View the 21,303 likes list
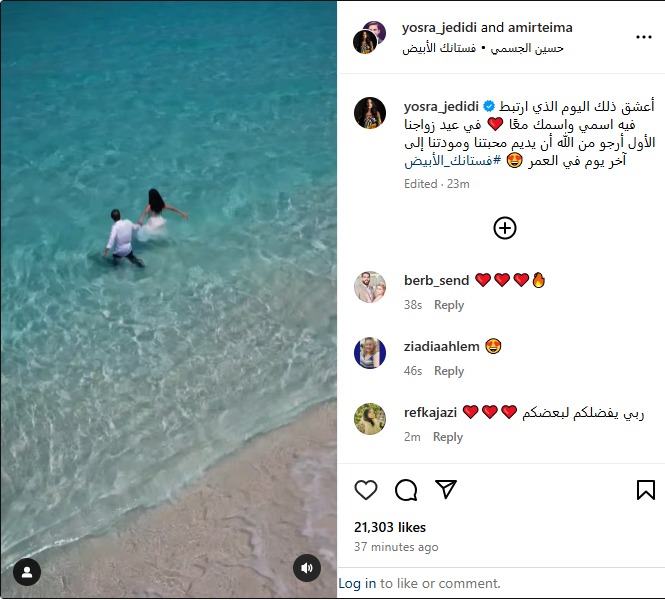Screen dimensions: 665x600 click(390, 527)
